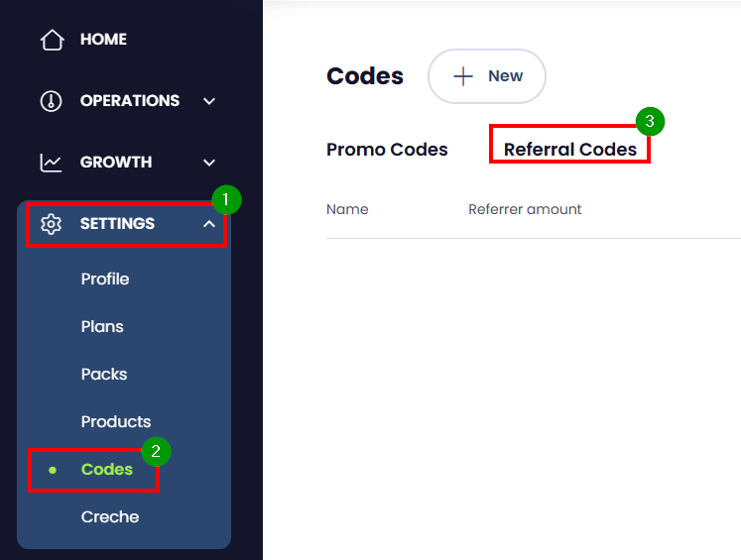Click the Home house icon
Viewport: 741px width, 560px height.
(52, 40)
